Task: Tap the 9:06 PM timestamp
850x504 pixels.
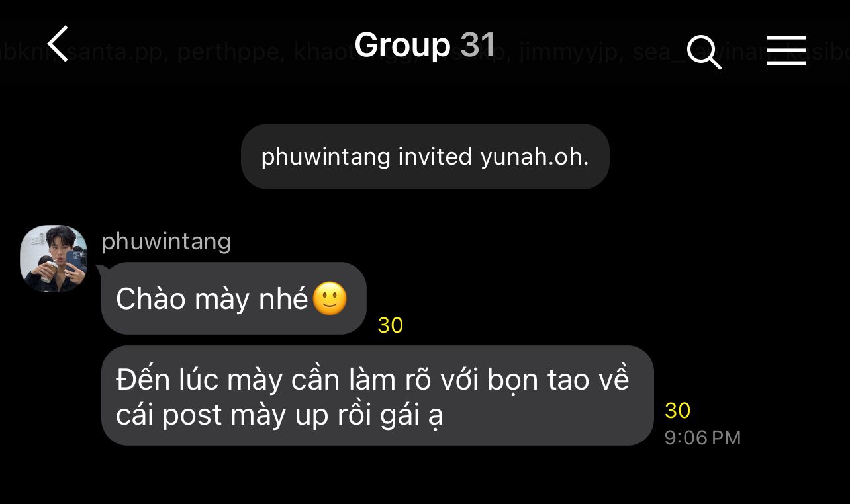Action: pyautogui.click(x=702, y=438)
